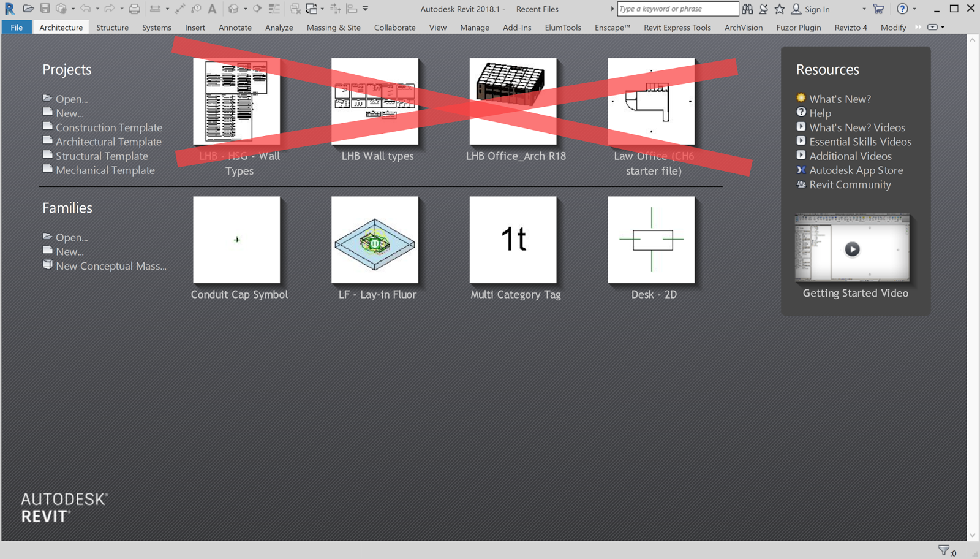Expand the Help dropdown arrow
The image size is (980, 559).
pyautogui.click(x=914, y=9)
